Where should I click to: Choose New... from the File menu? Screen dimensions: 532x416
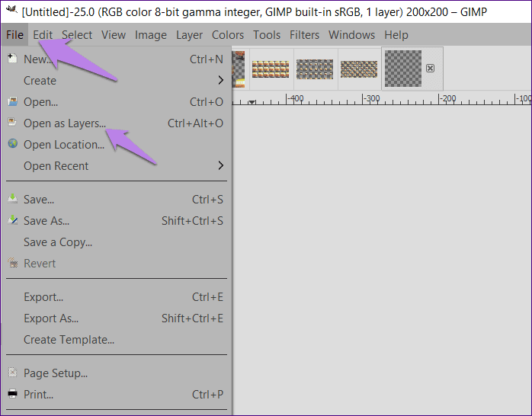pyautogui.click(x=117, y=59)
